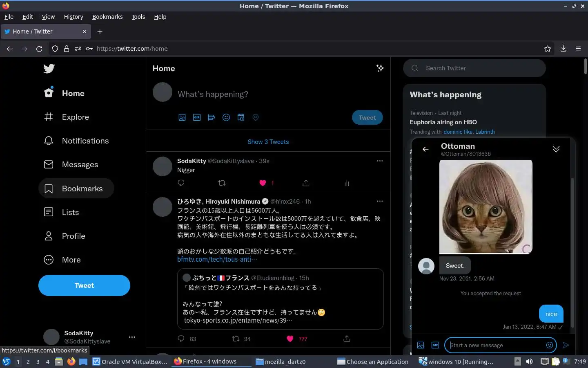The height and width of the screenshot is (368, 588).
Task: Open Profile from sidebar
Action: click(65, 236)
